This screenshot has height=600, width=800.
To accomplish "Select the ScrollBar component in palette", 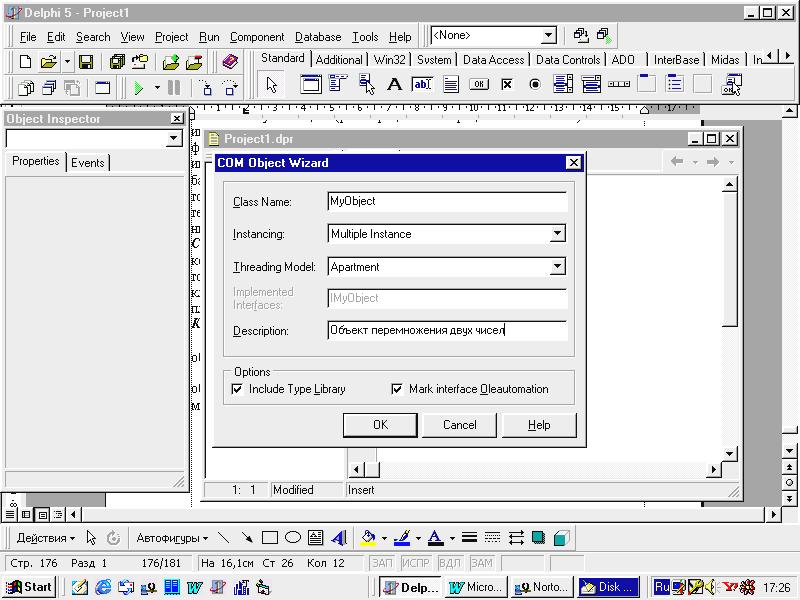I will tap(619, 84).
